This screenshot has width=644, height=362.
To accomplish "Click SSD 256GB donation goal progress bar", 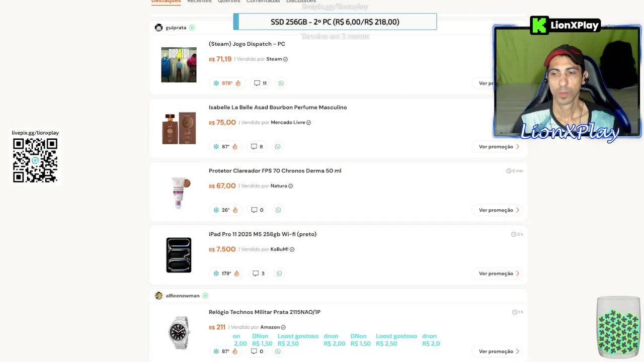I will [335, 22].
